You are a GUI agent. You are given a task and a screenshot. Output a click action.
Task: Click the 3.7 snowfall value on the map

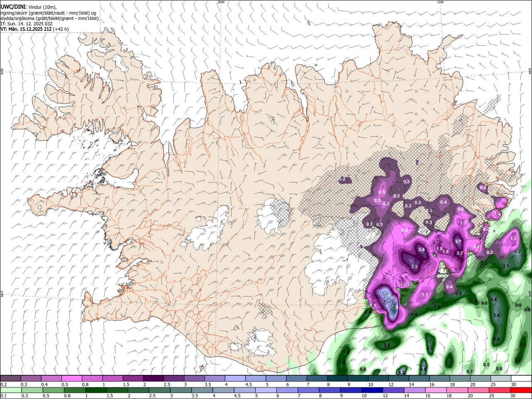click(x=458, y=241)
